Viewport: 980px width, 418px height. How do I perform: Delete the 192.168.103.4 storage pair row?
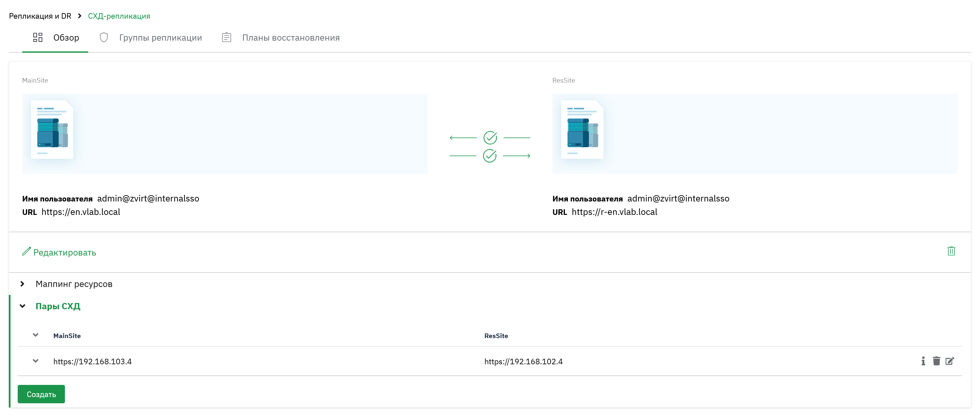[x=937, y=361]
